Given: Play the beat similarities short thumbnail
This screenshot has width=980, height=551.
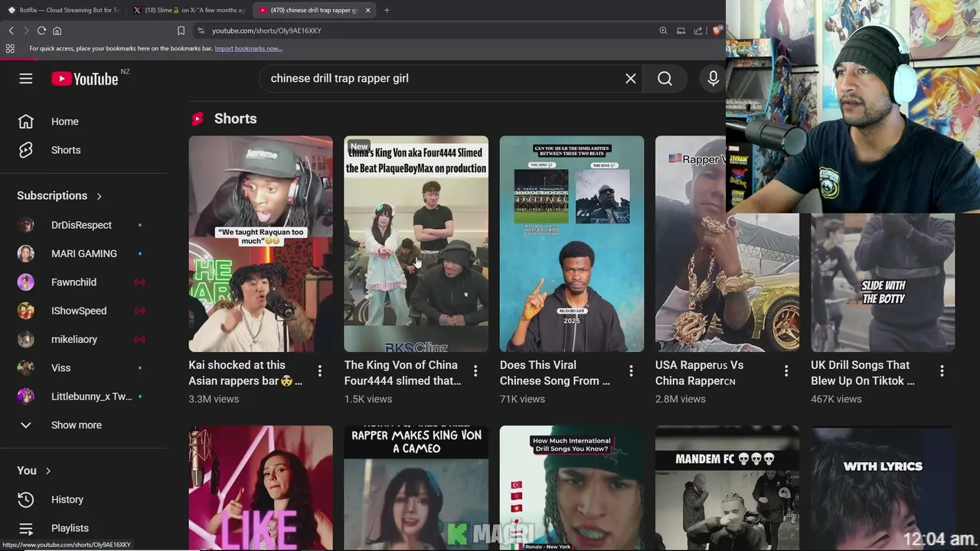Looking at the screenshot, I should 572,244.
